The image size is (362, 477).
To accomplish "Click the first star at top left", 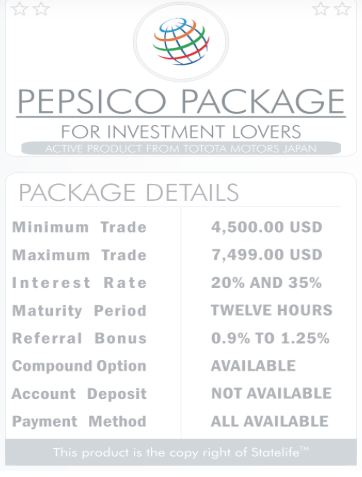I will click(x=19, y=9).
